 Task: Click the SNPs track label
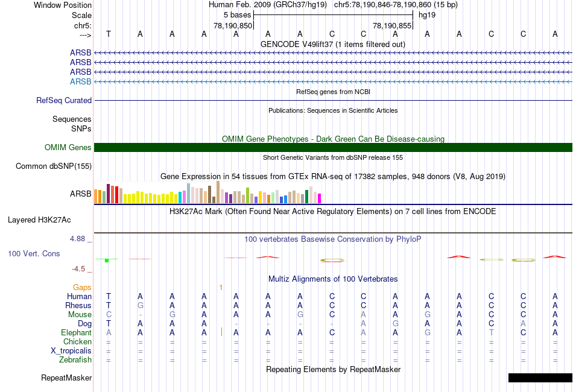[x=81, y=128]
